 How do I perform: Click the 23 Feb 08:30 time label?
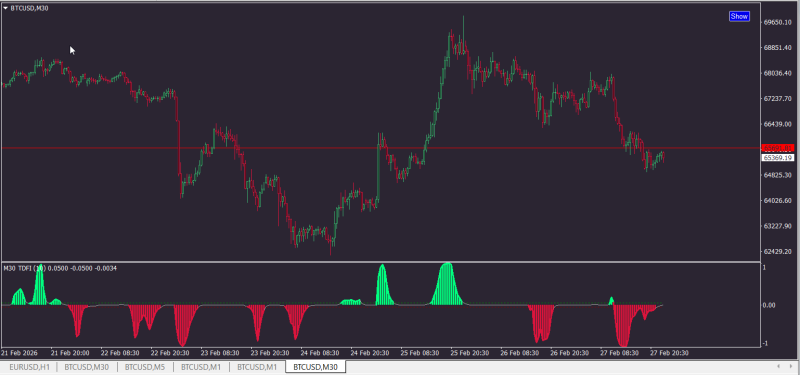[220, 353]
